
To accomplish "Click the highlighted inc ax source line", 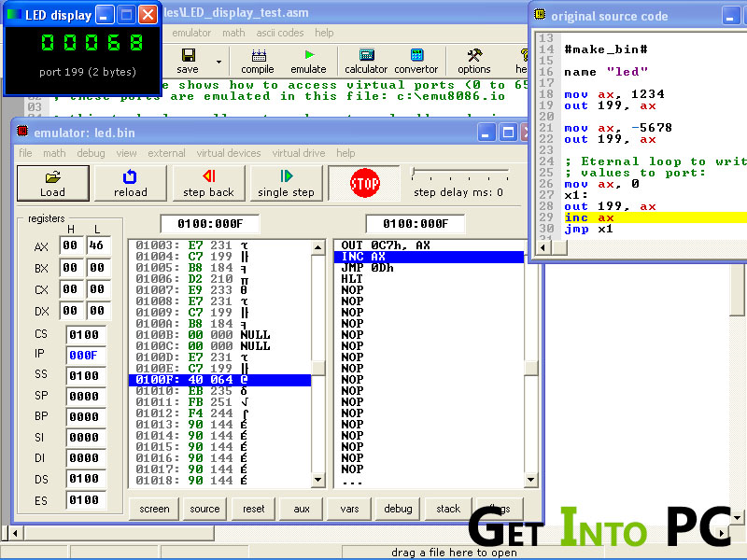I will [655, 217].
